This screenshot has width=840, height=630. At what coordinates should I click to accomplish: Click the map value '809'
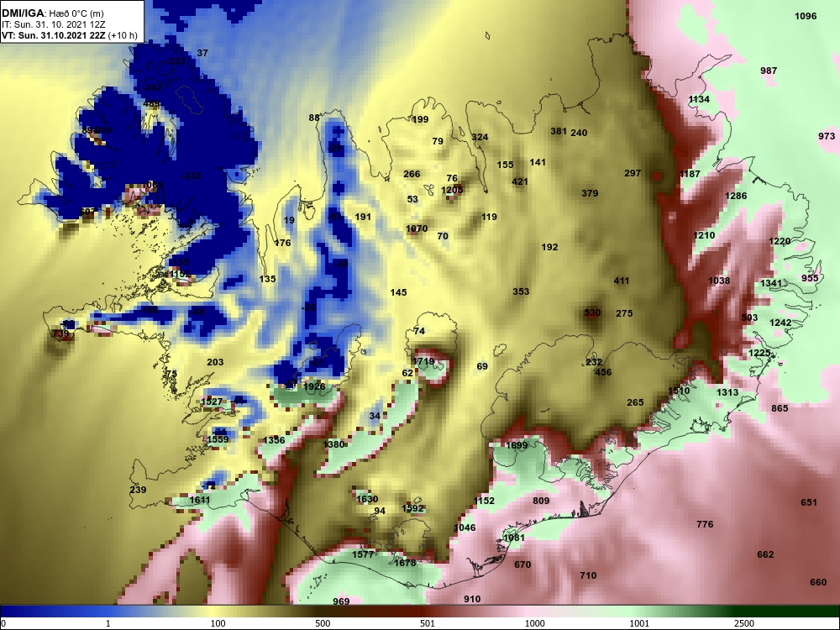point(541,501)
